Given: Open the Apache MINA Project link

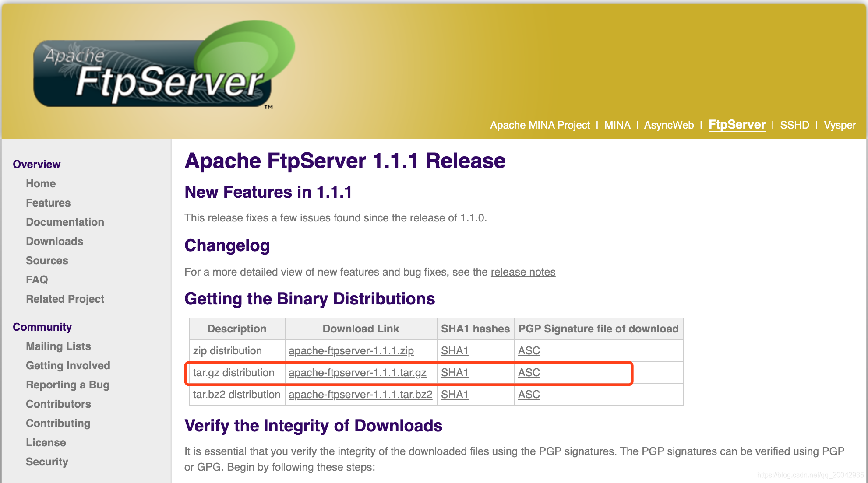Looking at the screenshot, I should (x=540, y=125).
